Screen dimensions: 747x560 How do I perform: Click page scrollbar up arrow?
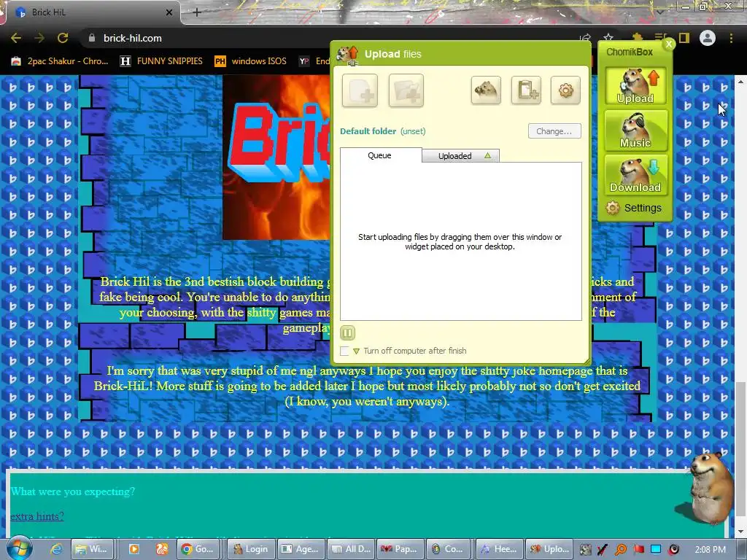point(740,82)
